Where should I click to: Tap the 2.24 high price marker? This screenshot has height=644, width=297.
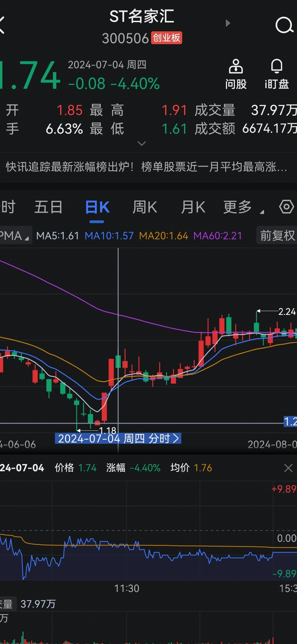pos(287,312)
